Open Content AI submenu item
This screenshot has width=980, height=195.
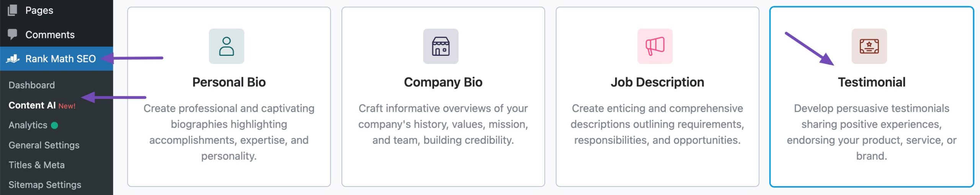point(32,106)
